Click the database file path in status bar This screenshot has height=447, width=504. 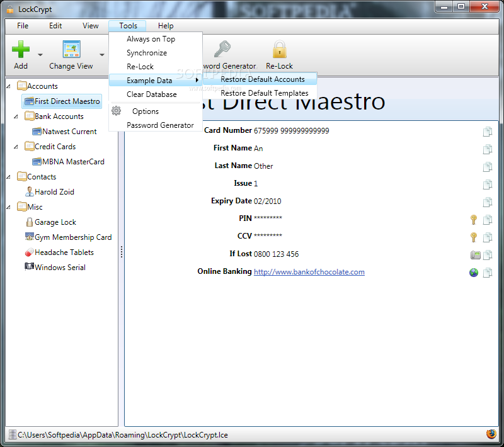coord(122,435)
